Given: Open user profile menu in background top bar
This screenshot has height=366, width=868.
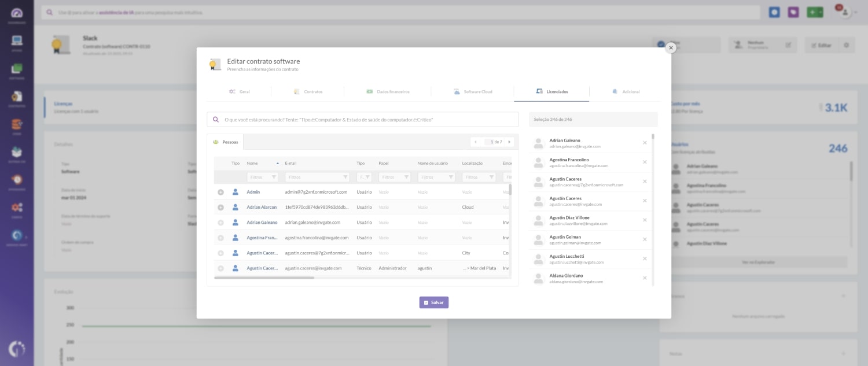Looking at the screenshot, I should pos(845,12).
